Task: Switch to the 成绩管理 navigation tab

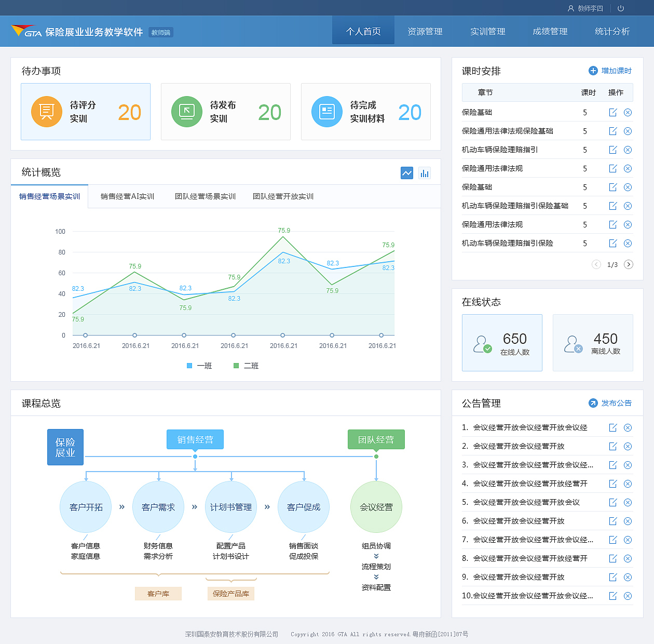Action: [550, 31]
